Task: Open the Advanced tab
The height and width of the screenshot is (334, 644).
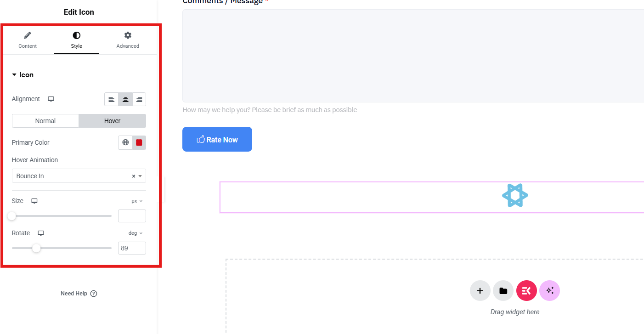Action: (128, 40)
